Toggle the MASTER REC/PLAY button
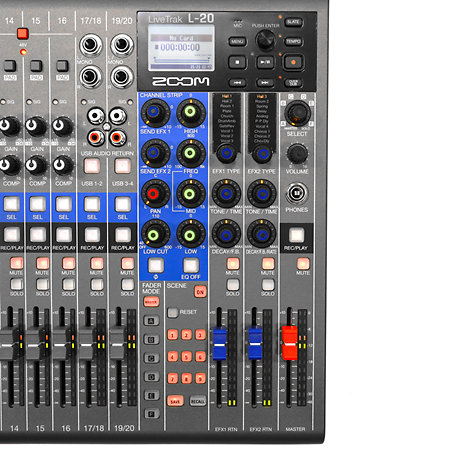The height and width of the screenshot is (450, 450). pyautogui.click(x=296, y=235)
